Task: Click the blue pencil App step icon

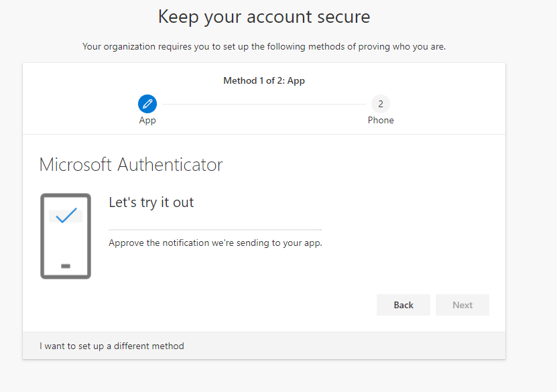Action: [147, 104]
